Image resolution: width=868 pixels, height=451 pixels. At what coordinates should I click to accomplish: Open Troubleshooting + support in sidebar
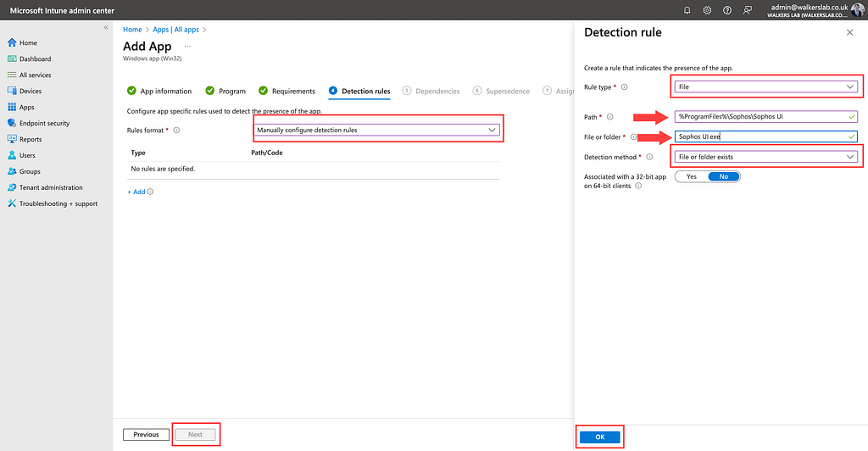tap(58, 203)
